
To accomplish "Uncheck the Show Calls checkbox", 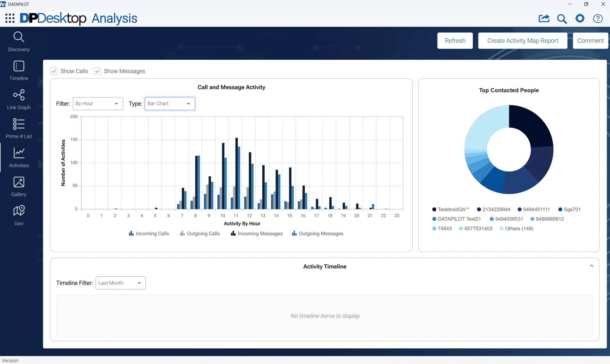I will click(54, 71).
